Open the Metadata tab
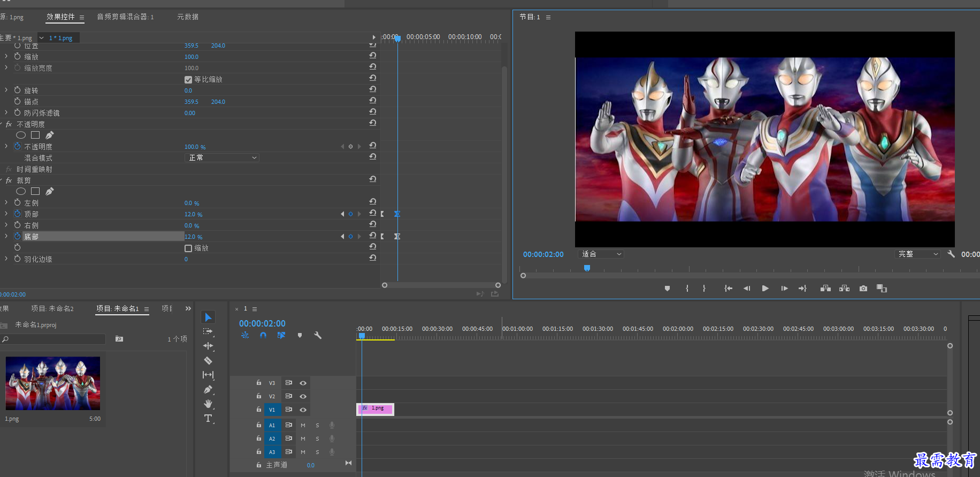This screenshot has width=980, height=477. (x=188, y=17)
